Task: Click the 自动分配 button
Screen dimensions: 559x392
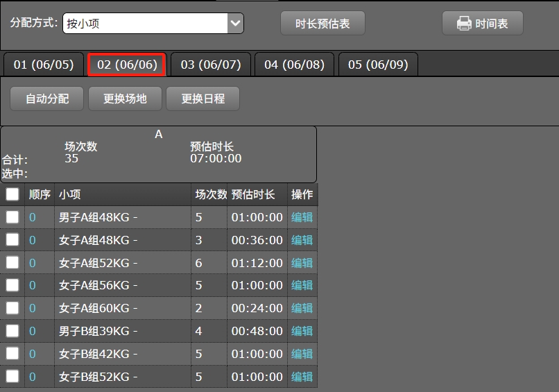Action: [47, 99]
